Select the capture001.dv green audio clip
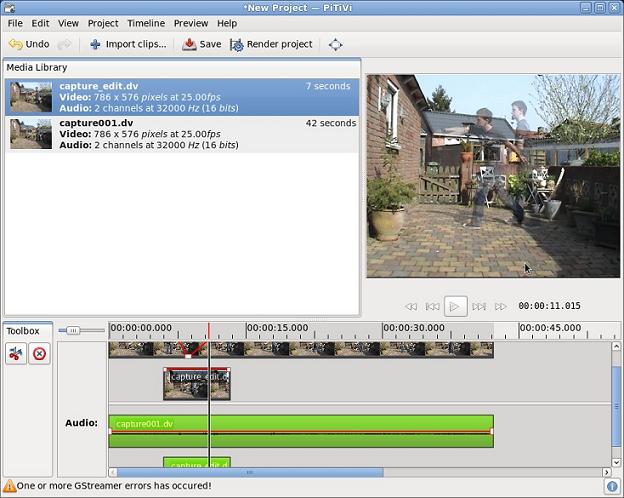The width and height of the screenshot is (624, 498). (x=301, y=431)
